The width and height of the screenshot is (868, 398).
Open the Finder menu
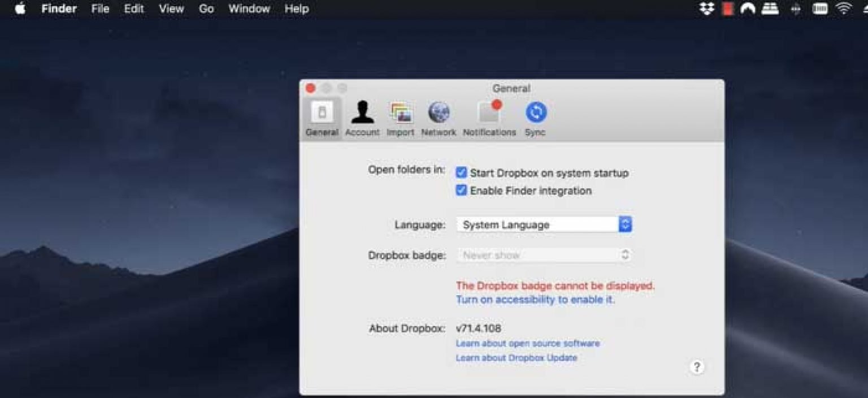click(59, 8)
